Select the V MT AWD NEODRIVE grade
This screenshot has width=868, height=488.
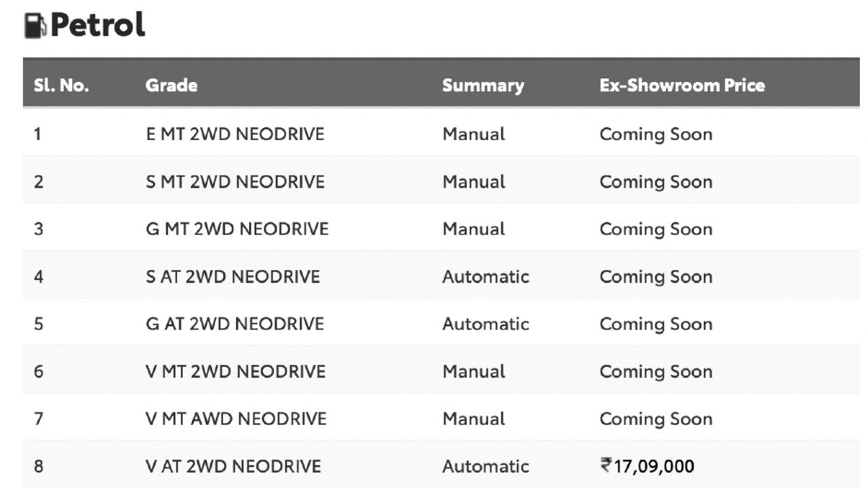pyautogui.click(x=236, y=419)
